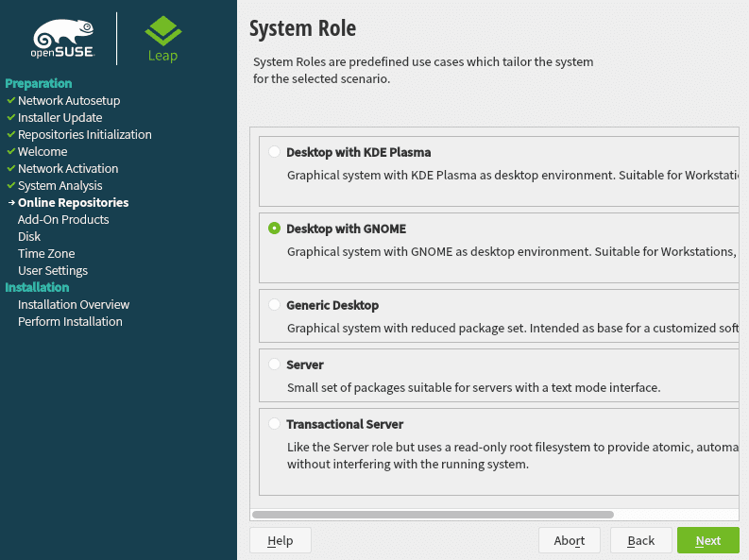Open the Help button
This screenshot has height=560, width=749.
[281, 540]
